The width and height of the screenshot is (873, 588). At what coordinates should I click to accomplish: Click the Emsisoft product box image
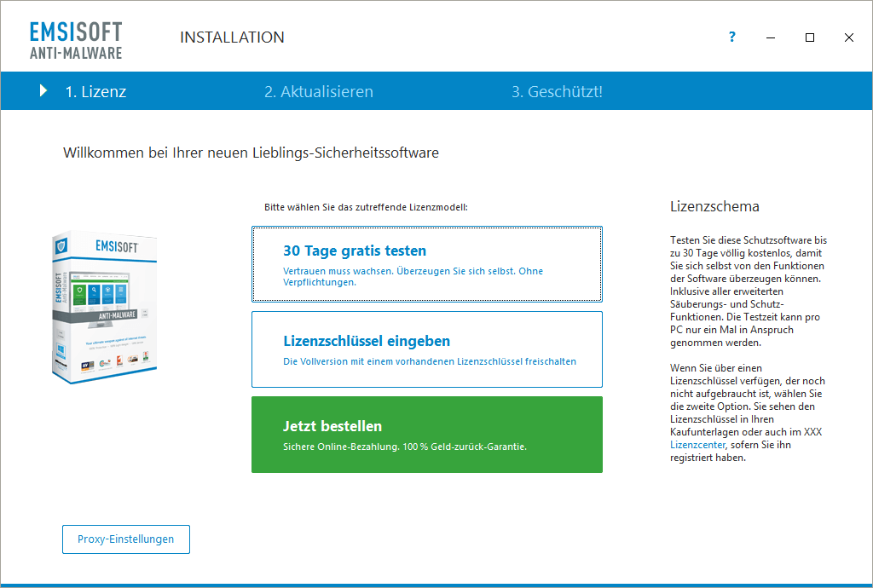click(x=104, y=307)
